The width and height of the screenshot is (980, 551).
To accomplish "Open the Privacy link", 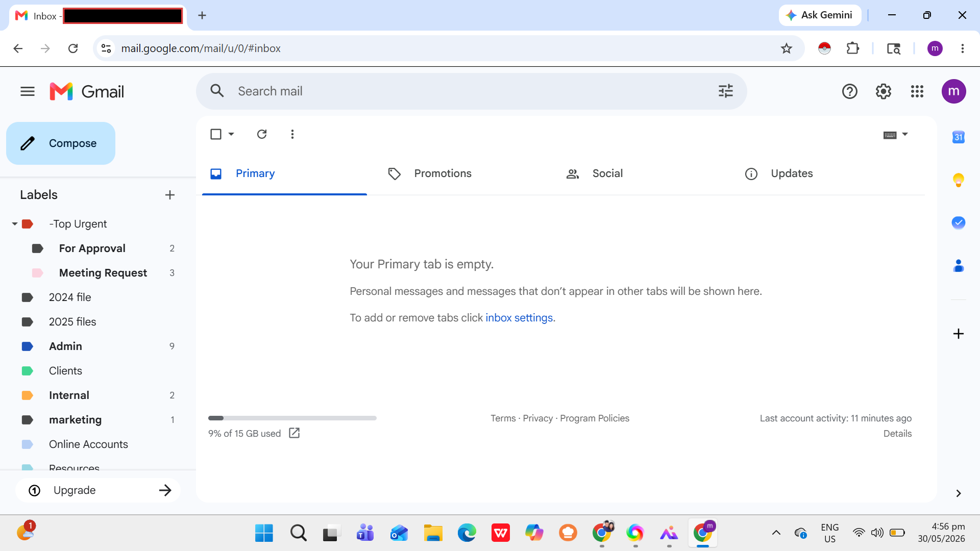I will click(x=538, y=418).
